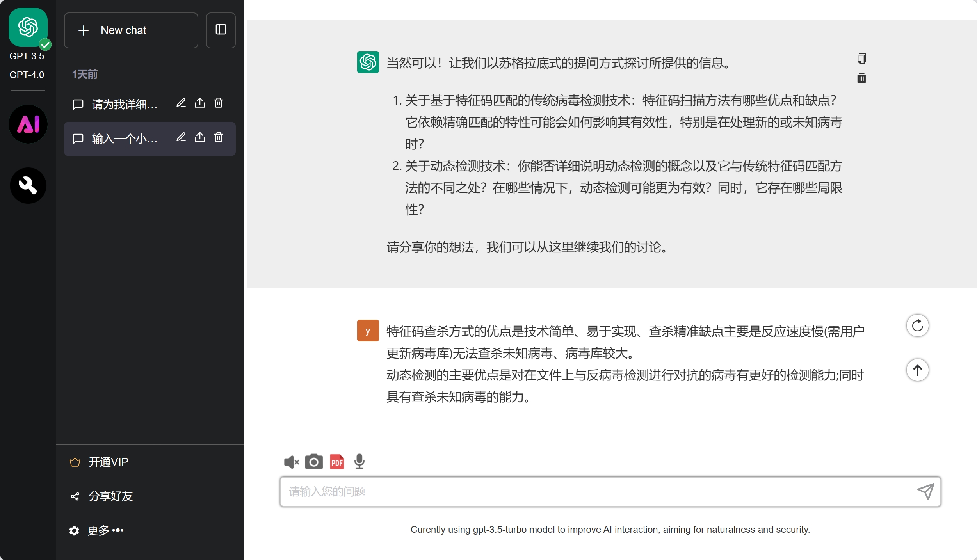
Task: Delete the assistant message via trash icon
Action: pos(861,78)
